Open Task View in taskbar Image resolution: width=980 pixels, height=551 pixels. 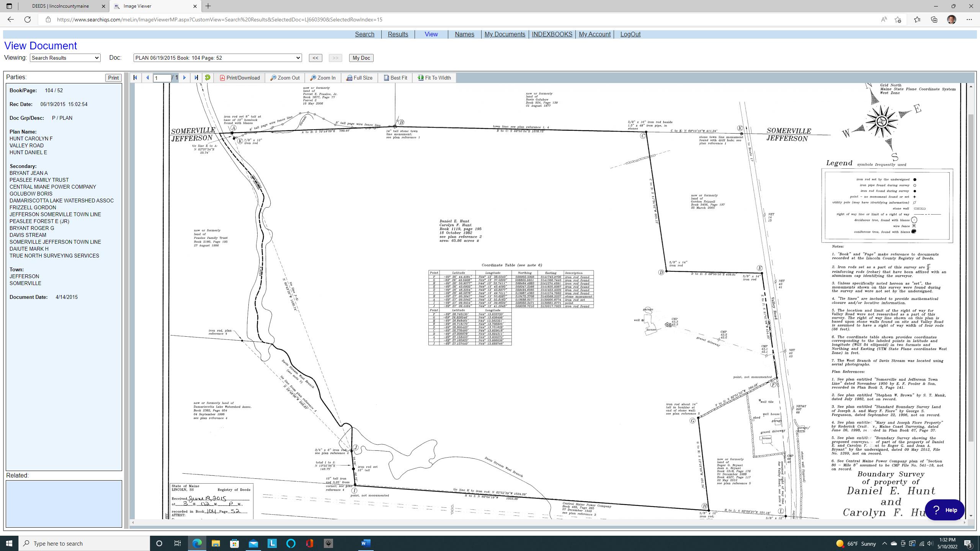click(x=178, y=543)
